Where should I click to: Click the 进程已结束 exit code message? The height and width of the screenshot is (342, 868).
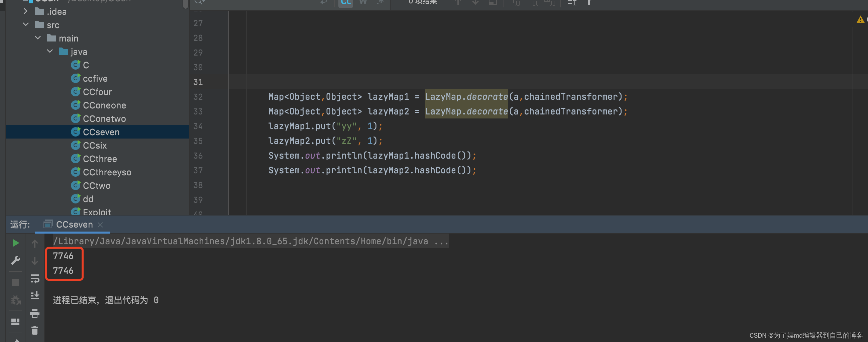point(105,300)
